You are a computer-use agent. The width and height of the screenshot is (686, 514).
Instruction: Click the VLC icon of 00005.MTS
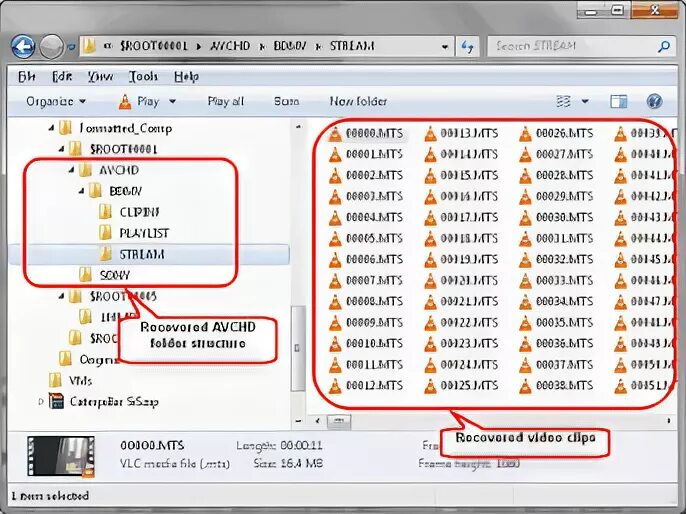coord(335,238)
